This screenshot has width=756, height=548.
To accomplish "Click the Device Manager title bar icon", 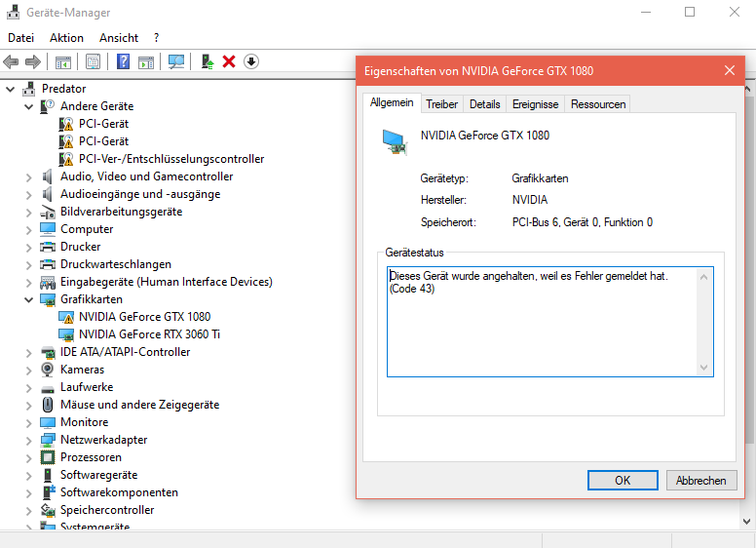I will (x=13, y=12).
